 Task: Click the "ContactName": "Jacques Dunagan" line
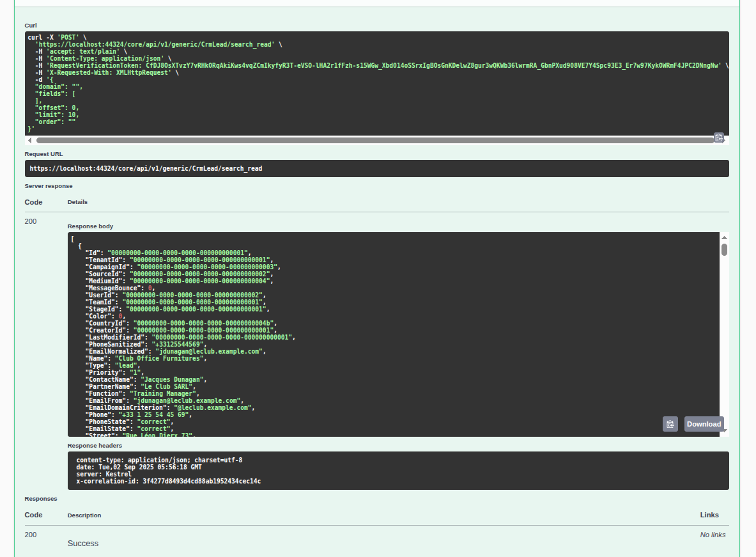coord(146,380)
